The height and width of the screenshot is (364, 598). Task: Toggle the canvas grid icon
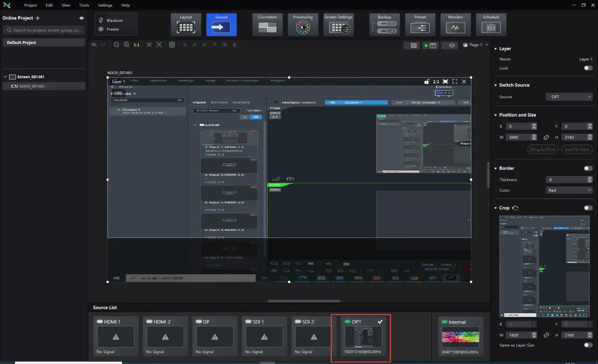tap(172, 45)
